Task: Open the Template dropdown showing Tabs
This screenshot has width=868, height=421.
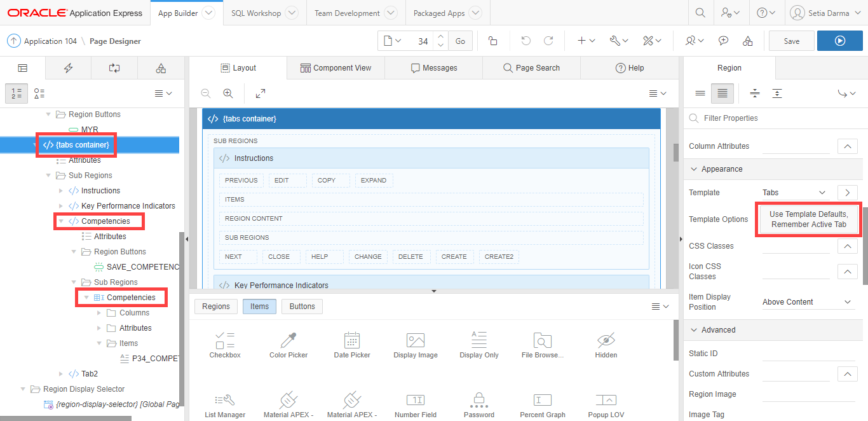Action: [794, 192]
